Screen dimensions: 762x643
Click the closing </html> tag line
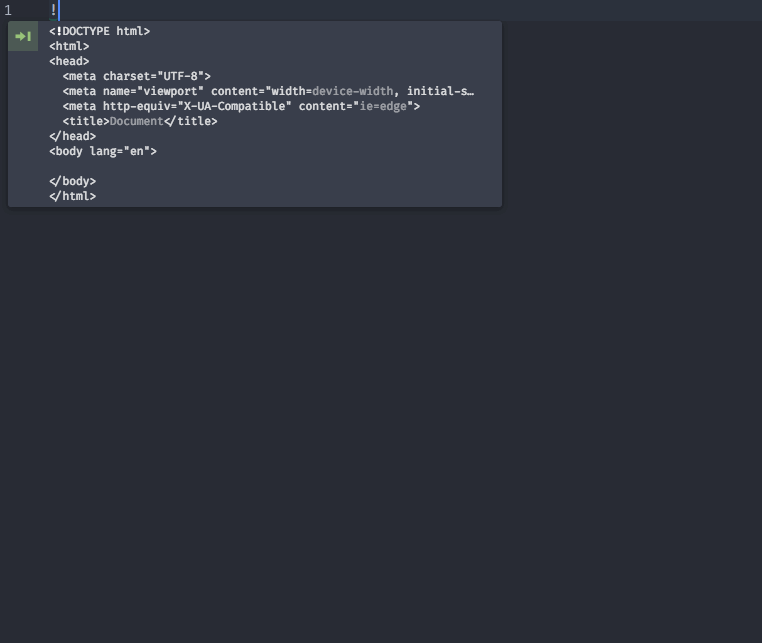(x=72, y=196)
